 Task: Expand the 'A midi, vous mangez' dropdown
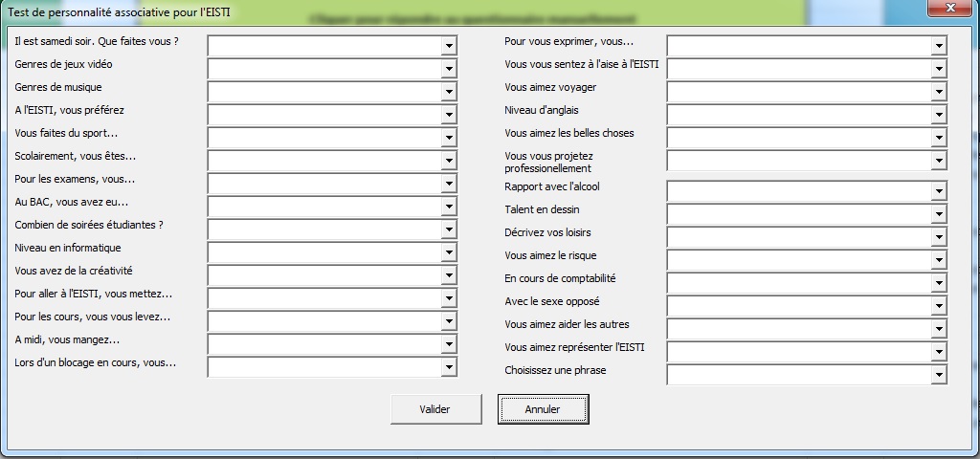click(448, 344)
